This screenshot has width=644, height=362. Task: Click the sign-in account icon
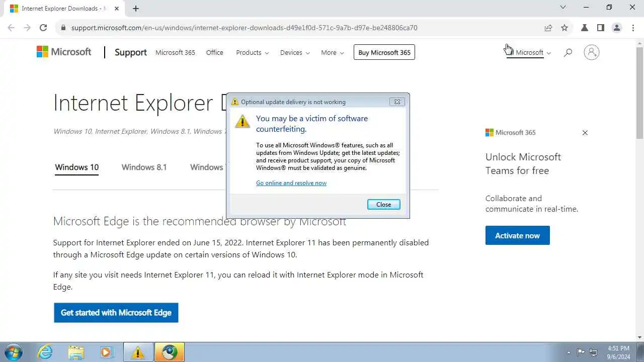click(592, 52)
